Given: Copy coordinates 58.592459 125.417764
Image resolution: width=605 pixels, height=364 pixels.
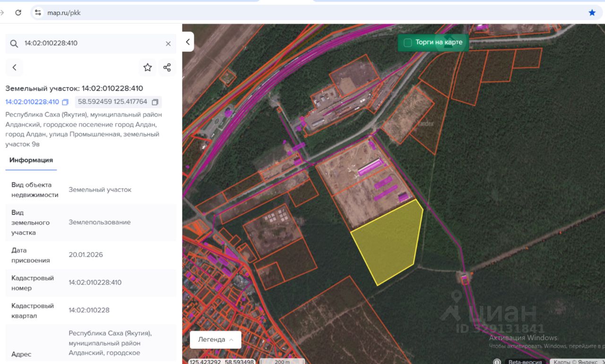Looking at the screenshot, I should (155, 102).
